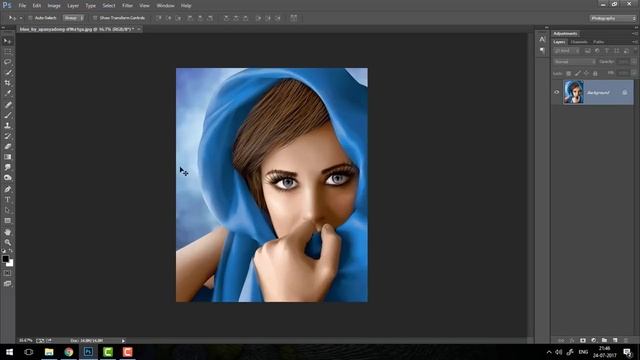This screenshot has width=640, height=360.
Task: Select the Horizontal Type tool
Action: coord(7,200)
